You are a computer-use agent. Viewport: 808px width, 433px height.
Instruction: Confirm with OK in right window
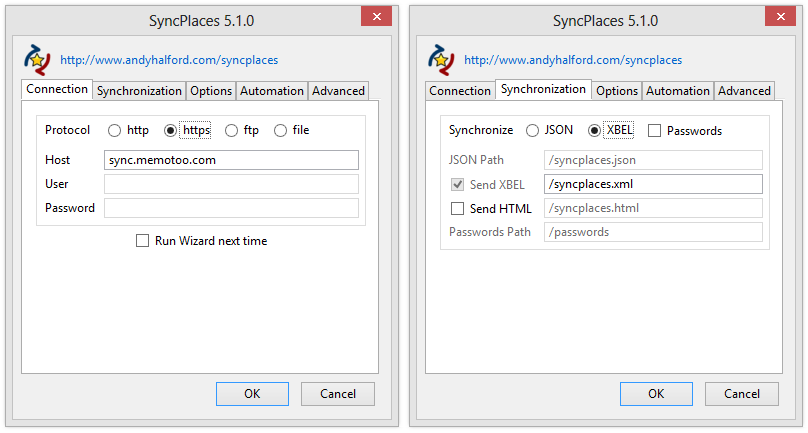(656, 394)
